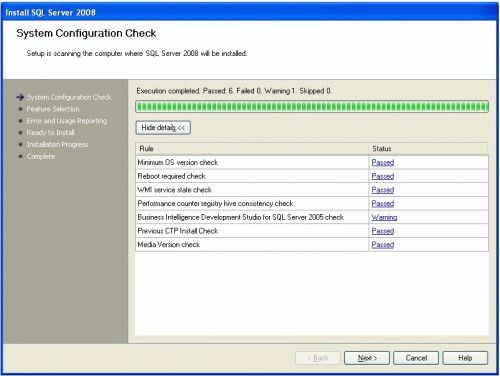
Task: Click the Next button
Action: pos(367,358)
